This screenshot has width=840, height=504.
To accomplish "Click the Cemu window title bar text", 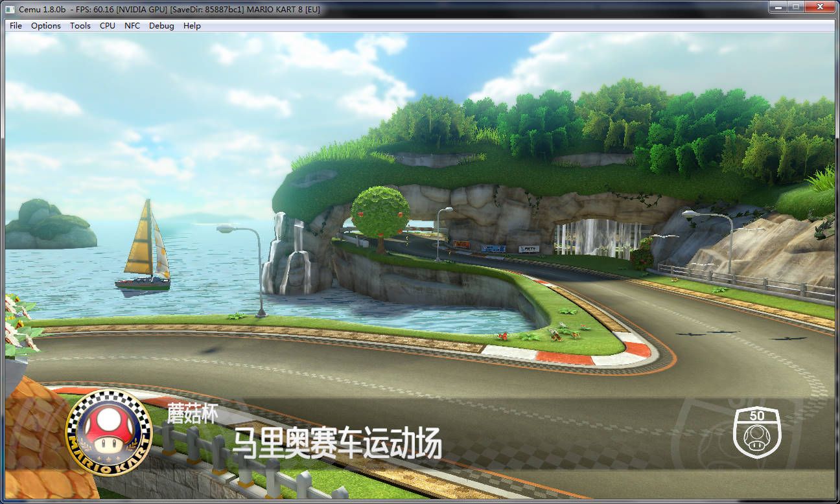I will click(x=169, y=9).
